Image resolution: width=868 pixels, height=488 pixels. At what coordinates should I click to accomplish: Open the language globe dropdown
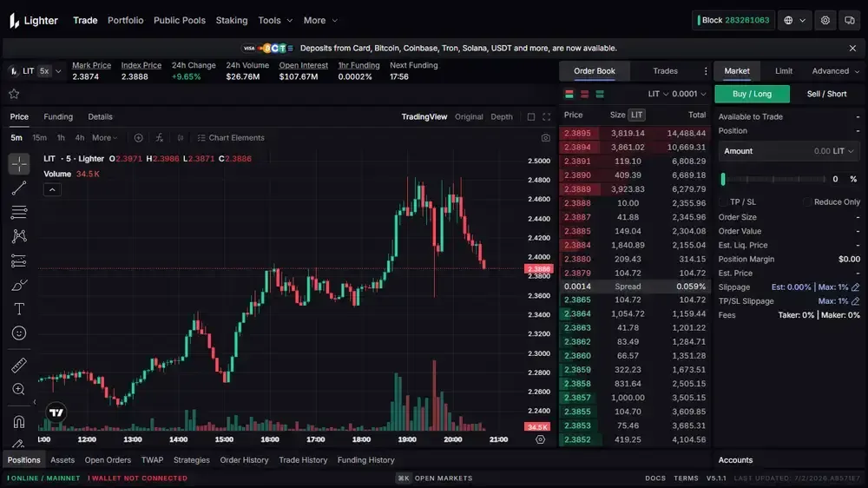pyautogui.click(x=795, y=21)
